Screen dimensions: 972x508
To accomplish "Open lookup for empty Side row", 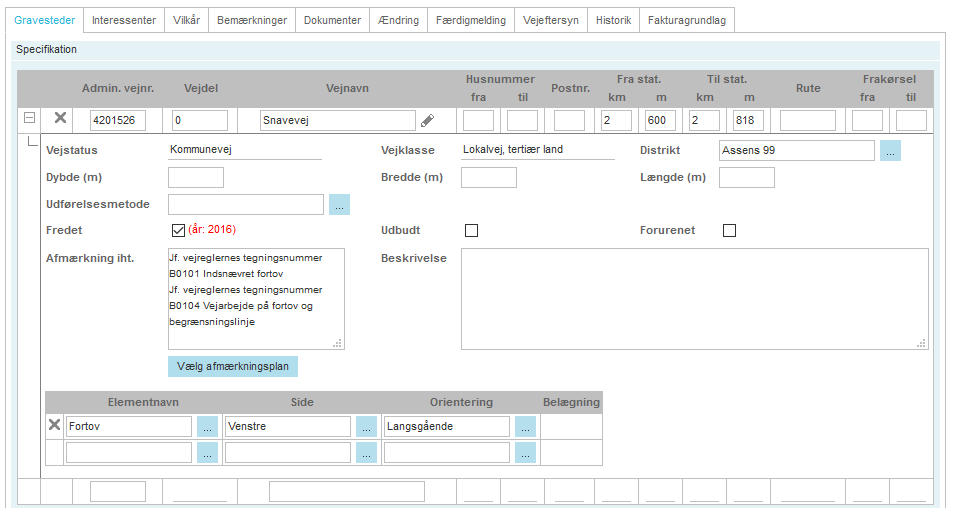I will [x=366, y=453].
